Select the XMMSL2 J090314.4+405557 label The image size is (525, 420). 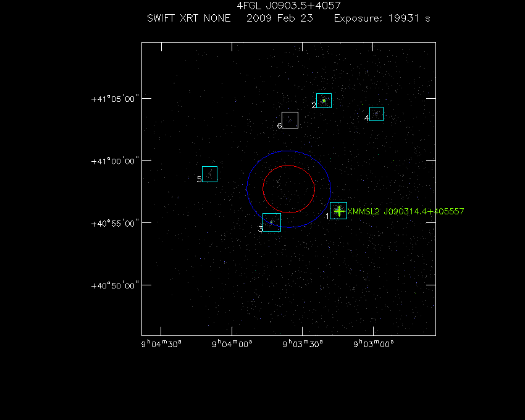405,211
